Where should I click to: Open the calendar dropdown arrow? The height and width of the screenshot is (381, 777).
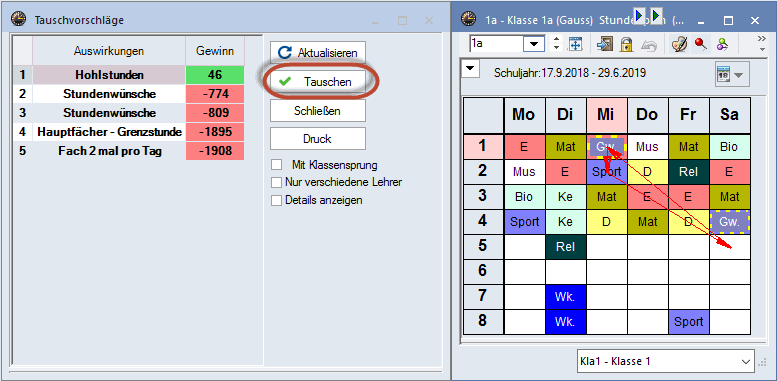point(738,75)
